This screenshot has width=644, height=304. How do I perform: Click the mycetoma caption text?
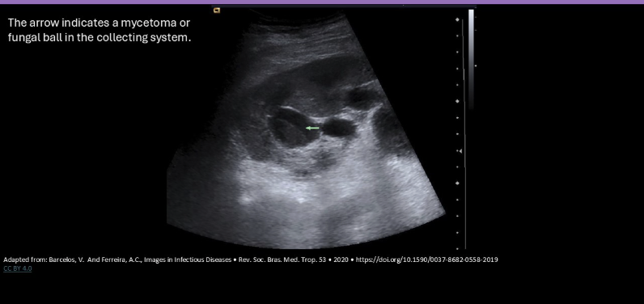(100, 30)
